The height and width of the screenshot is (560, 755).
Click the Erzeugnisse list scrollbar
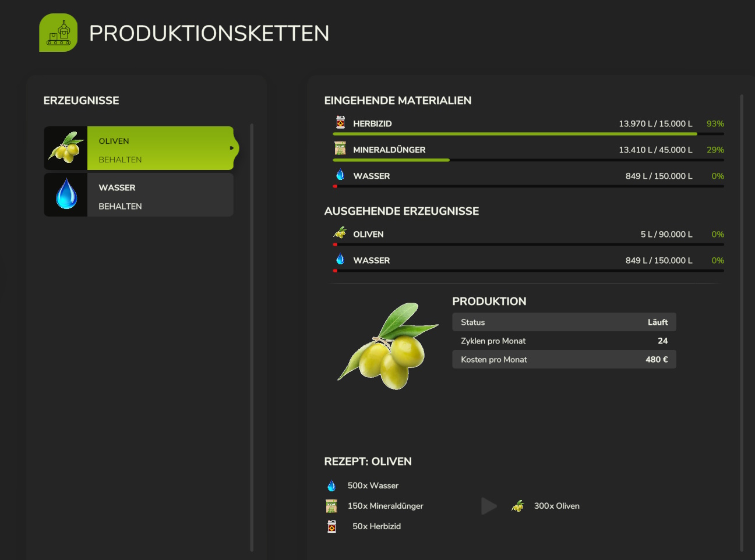coord(252,337)
